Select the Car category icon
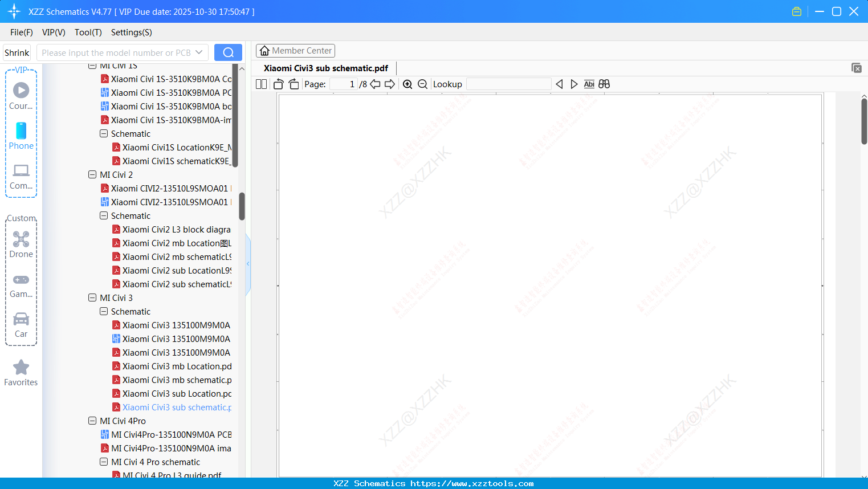The image size is (868, 489). point(21,325)
